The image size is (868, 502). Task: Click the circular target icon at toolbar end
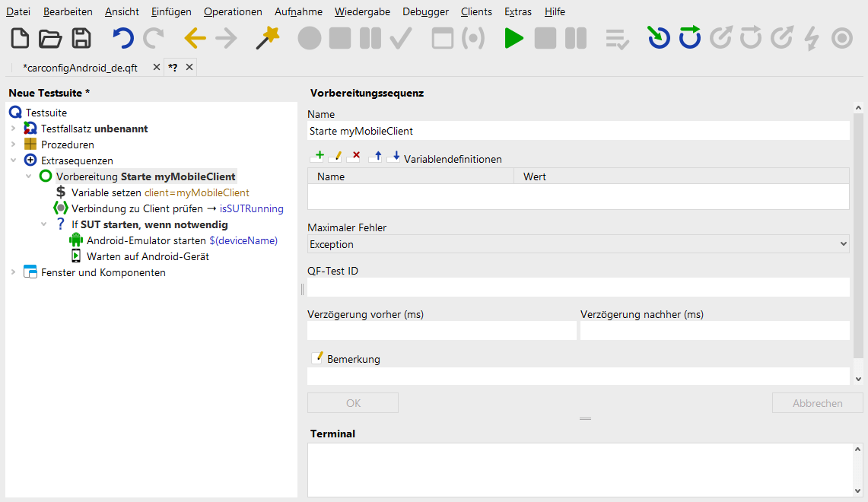[x=842, y=39]
